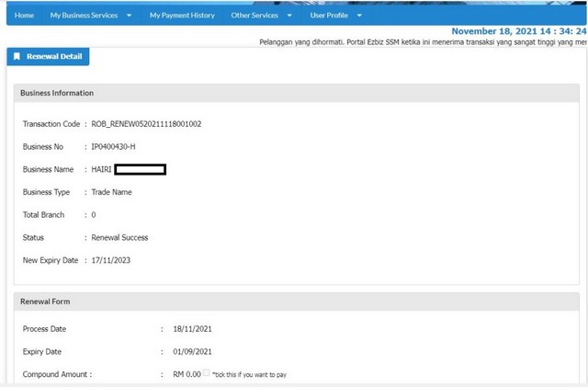Expand the User Profile dropdown arrow
Viewport: 588px width, 387px height.
pyautogui.click(x=358, y=16)
